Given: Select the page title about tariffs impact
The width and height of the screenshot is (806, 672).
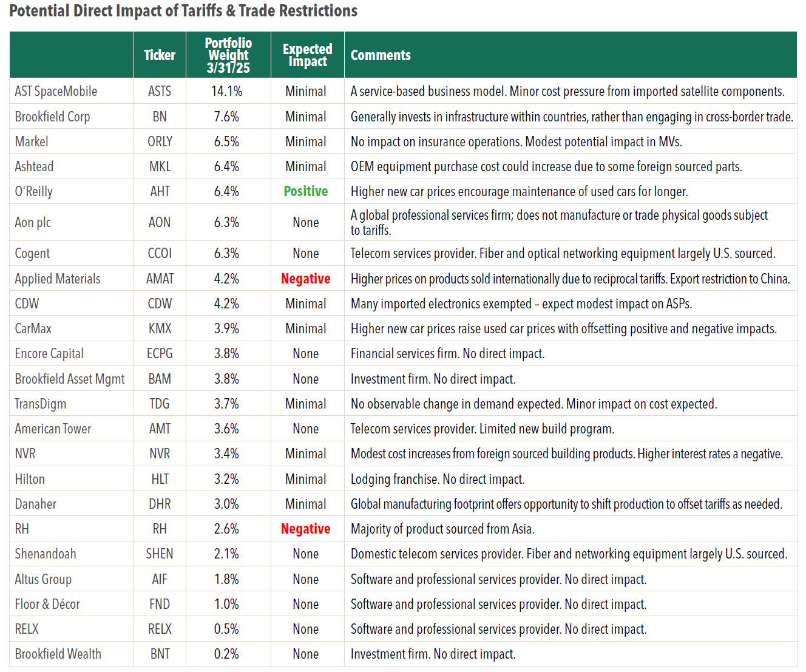Looking at the screenshot, I should (x=183, y=11).
